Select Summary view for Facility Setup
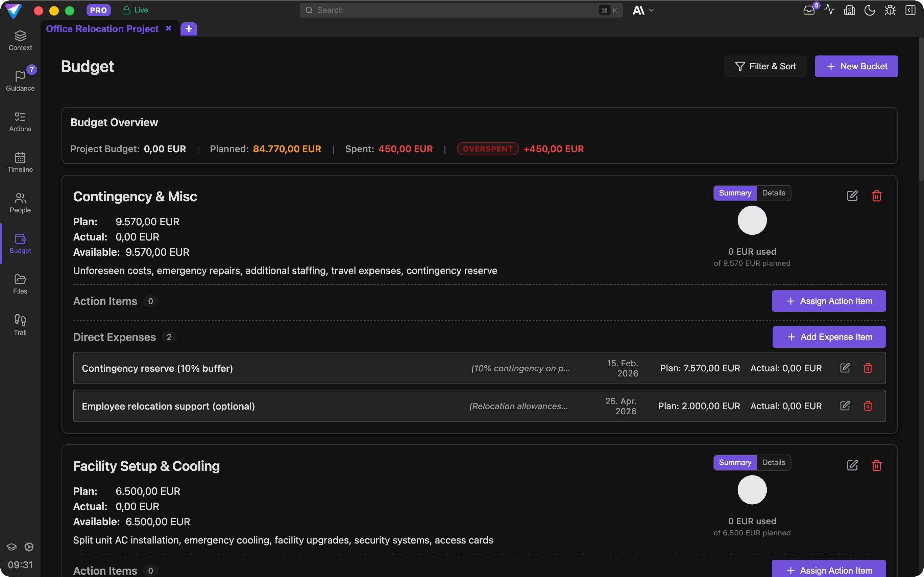 click(x=734, y=463)
